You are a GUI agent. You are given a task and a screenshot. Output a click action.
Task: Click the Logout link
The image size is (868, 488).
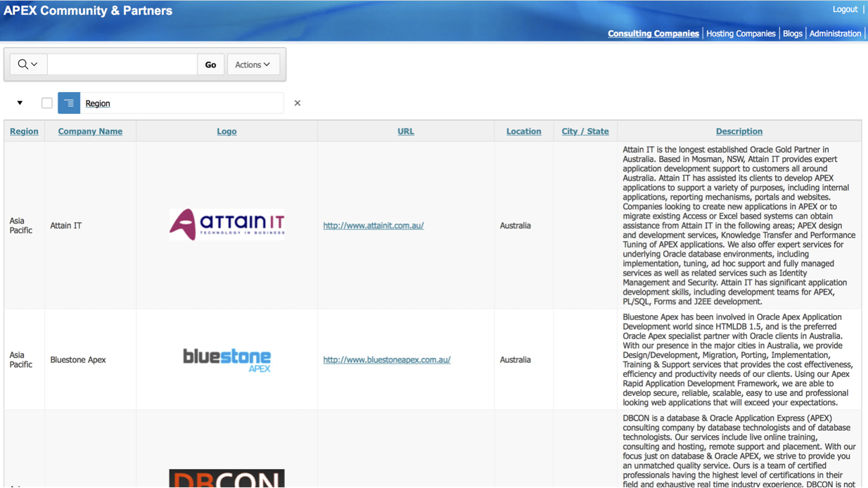[845, 10]
